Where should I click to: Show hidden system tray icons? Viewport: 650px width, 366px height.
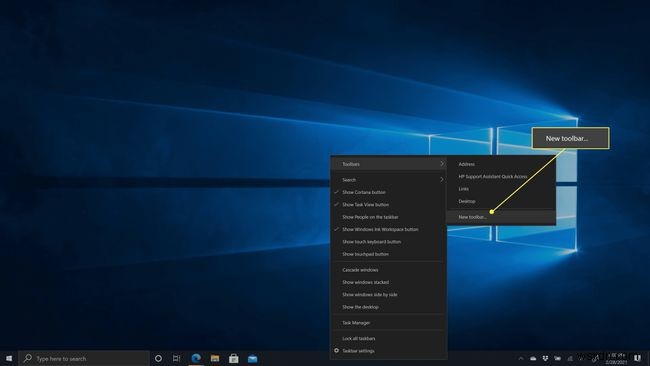pos(521,358)
